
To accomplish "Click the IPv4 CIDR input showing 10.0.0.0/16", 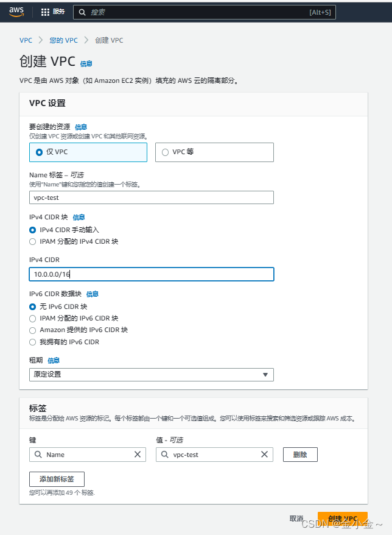I will 151,274.
